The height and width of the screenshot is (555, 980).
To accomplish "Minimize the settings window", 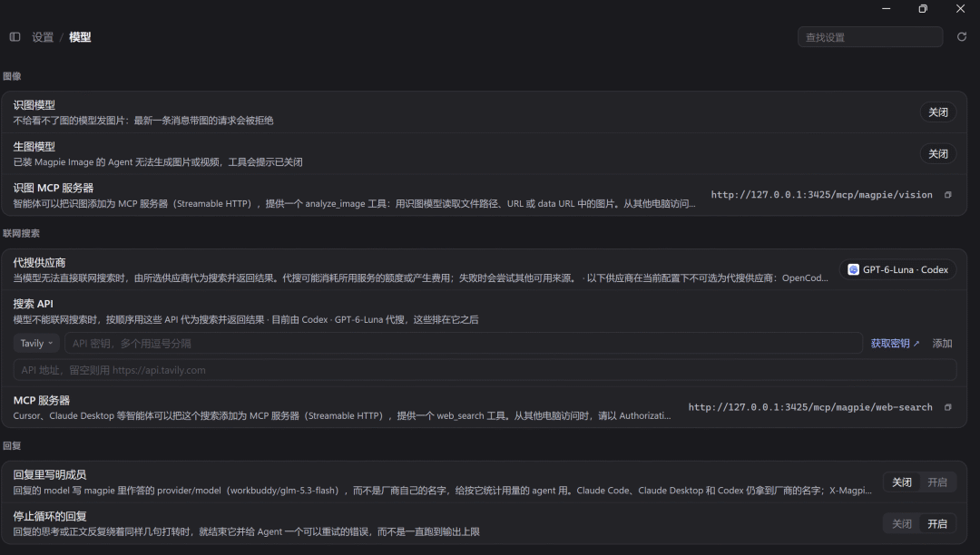I will (887, 9).
